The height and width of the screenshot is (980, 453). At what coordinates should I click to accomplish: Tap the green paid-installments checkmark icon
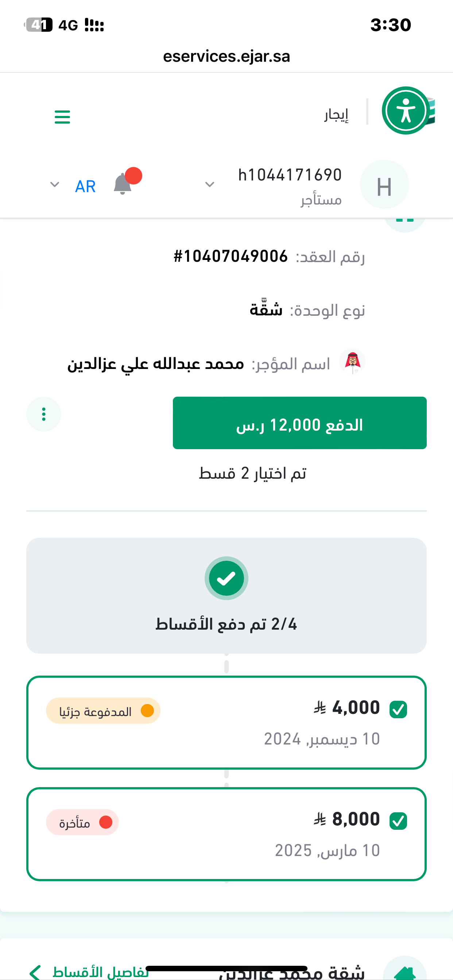226,578
